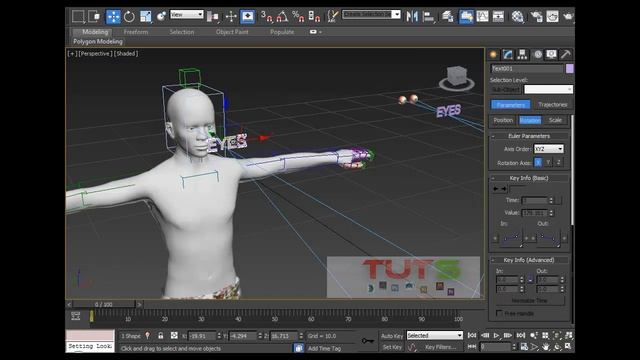Open the Schematic View icon
The height and width of the screenshot is (360, 640).
point(498,16)
